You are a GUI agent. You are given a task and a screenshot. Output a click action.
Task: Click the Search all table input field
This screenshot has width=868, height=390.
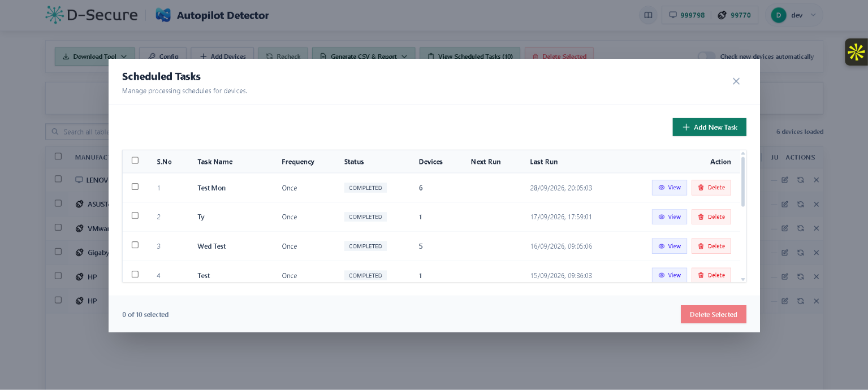click(x=77, y=132)
